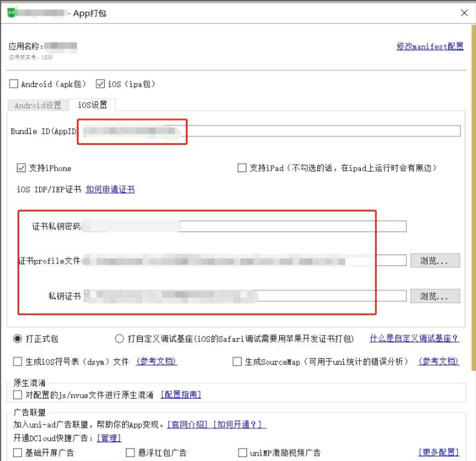
Task: Open the 如何申请证书 link
Action: coord(110,189)
